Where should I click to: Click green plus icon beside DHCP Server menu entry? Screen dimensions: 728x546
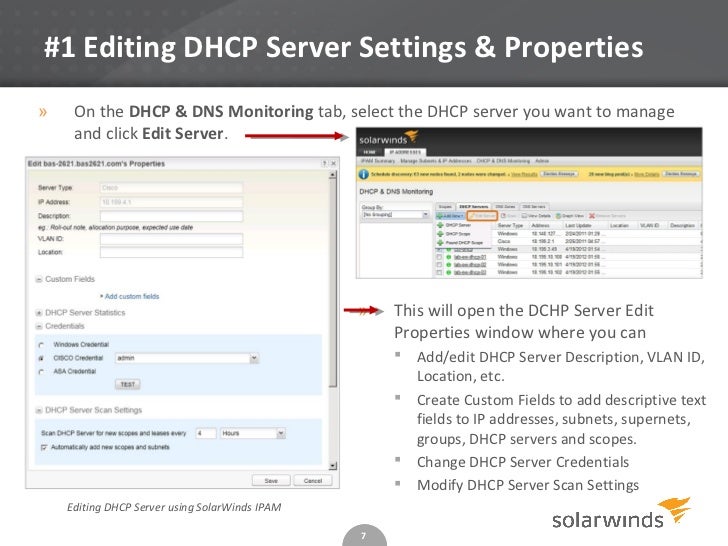coord(440,225)
